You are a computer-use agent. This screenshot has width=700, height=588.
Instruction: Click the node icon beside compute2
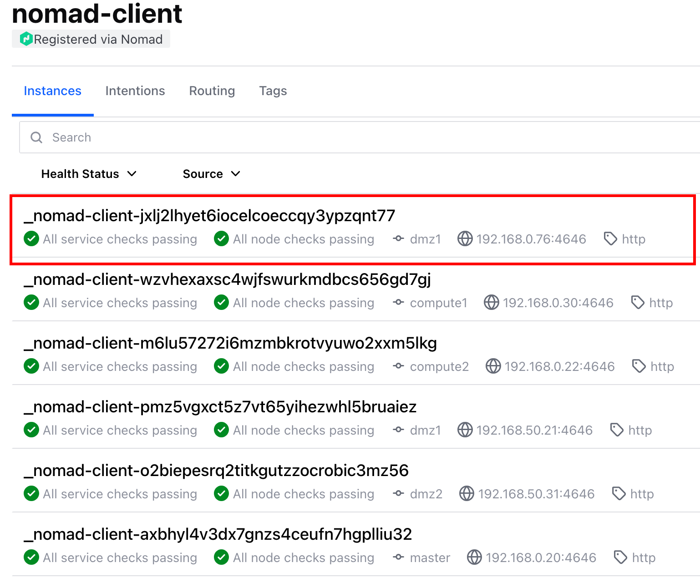coord(399,366)
